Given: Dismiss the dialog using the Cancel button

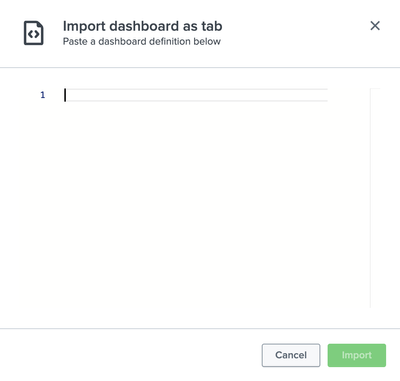Looking at the screenshot, I should (x=291, y=355).
